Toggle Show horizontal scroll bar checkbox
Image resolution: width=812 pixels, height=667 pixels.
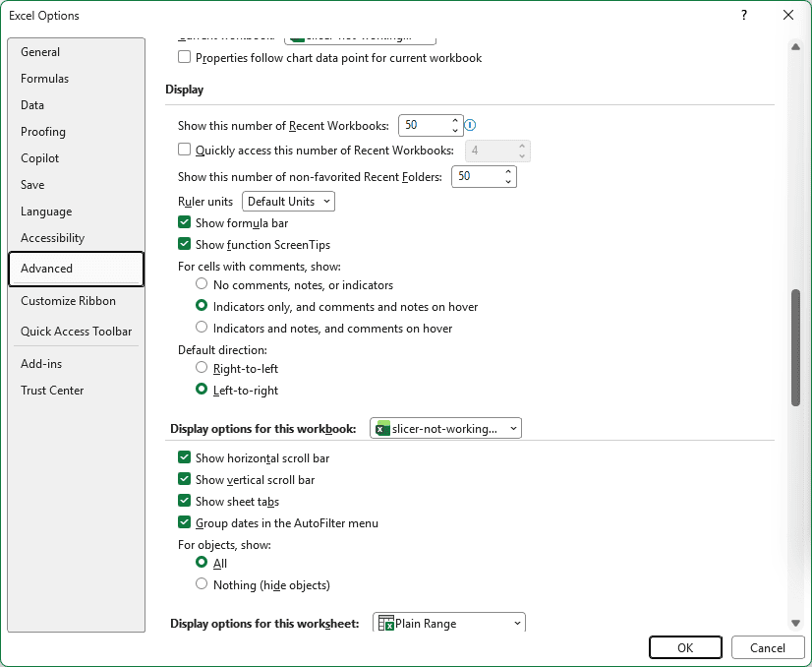click(x=185, y=457)
